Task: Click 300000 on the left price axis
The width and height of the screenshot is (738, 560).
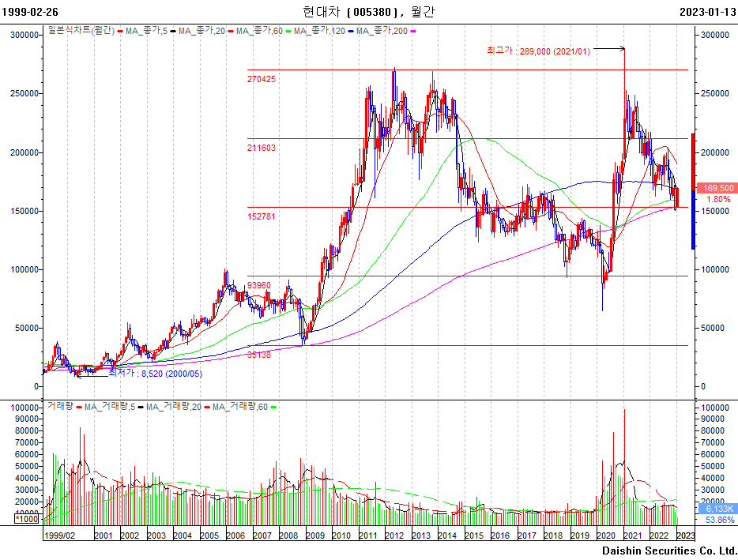Action: pos(24,35)
